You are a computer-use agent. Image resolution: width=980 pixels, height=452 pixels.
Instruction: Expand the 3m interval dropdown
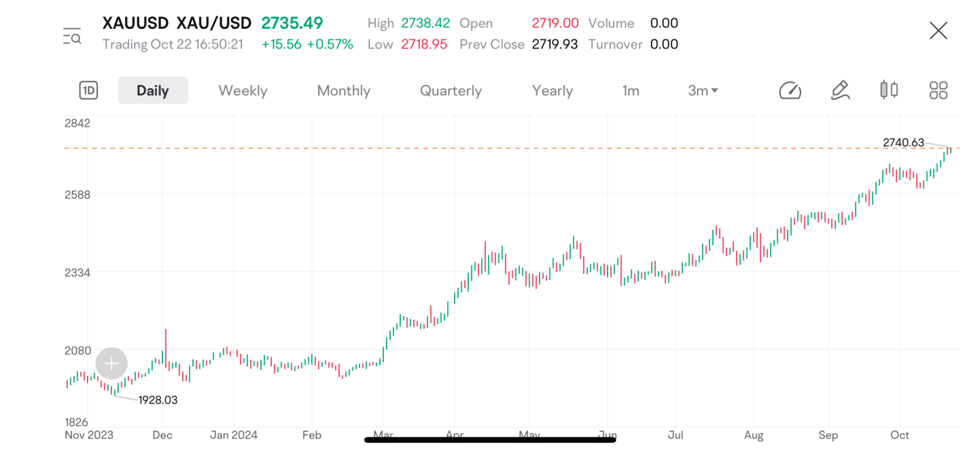click(703, 91)
